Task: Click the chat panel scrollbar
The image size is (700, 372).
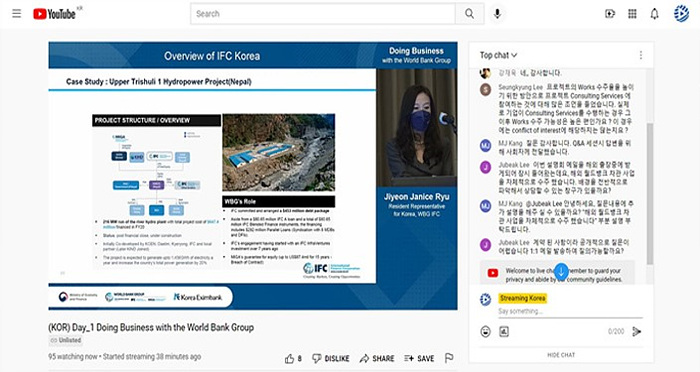Action: [x=650, y=193]
